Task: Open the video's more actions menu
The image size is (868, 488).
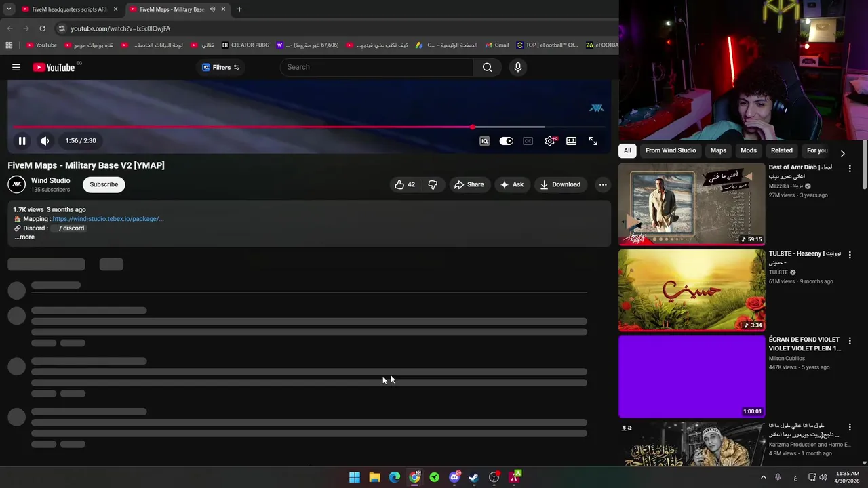Action: click(603, 184)
